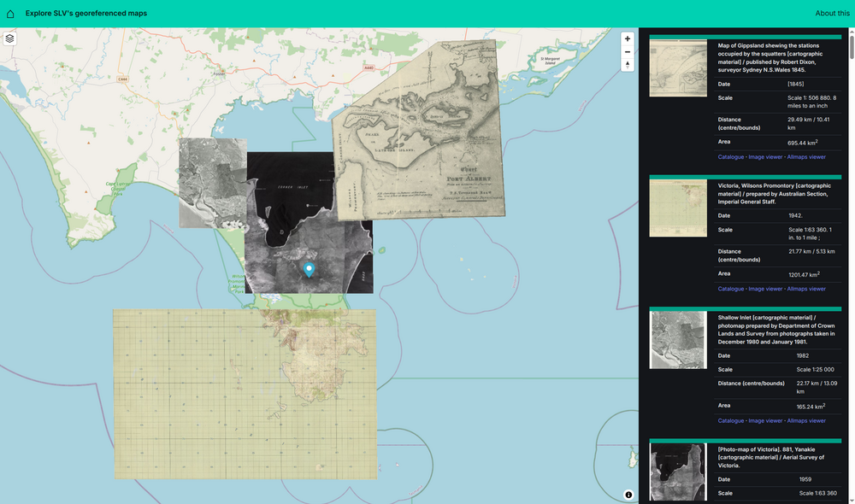The image size is (855, 504).
Task: Select the Shallow Inlet photomap thumbnail
Action: coord(678,339)
